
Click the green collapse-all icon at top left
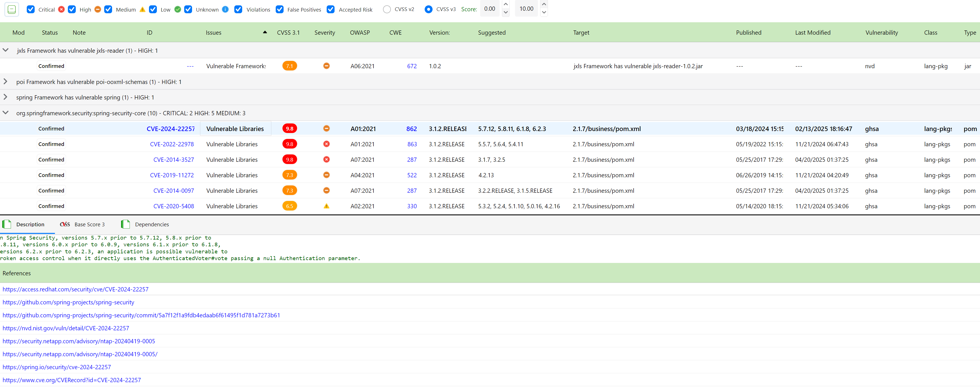pos(12,9)
